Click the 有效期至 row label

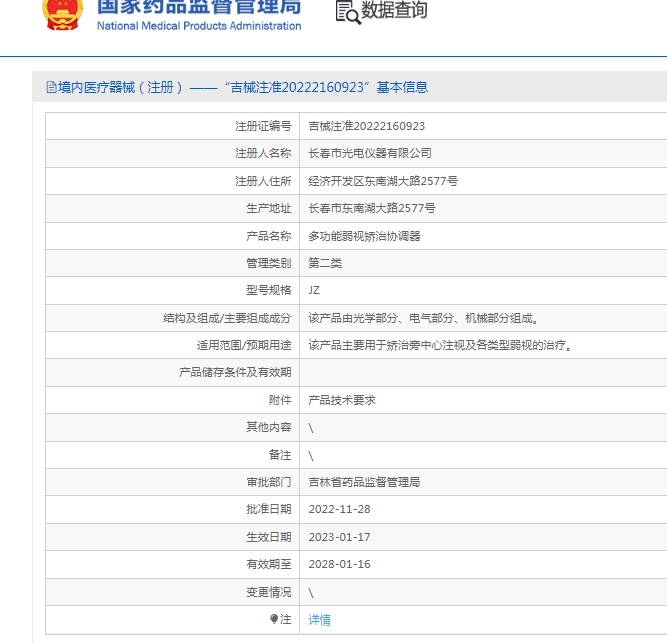click(269, 564)
